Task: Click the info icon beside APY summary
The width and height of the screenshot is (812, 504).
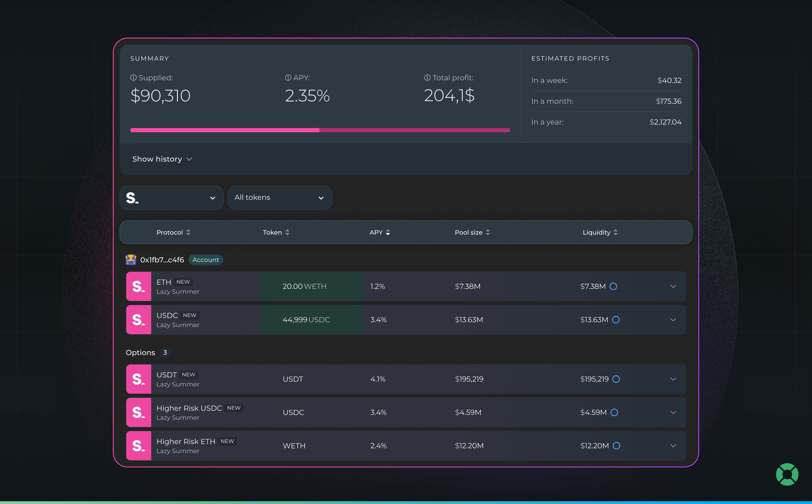Action: tap(288, 78)
